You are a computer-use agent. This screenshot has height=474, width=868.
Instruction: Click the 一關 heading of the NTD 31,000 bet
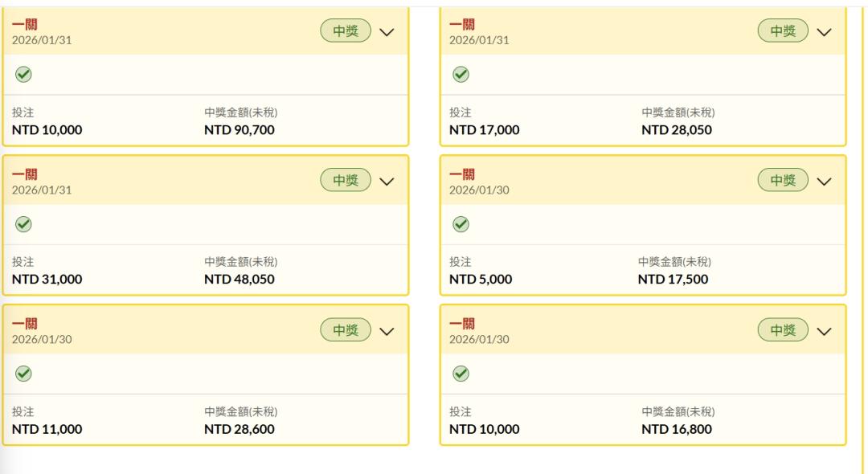pos(24,174)
